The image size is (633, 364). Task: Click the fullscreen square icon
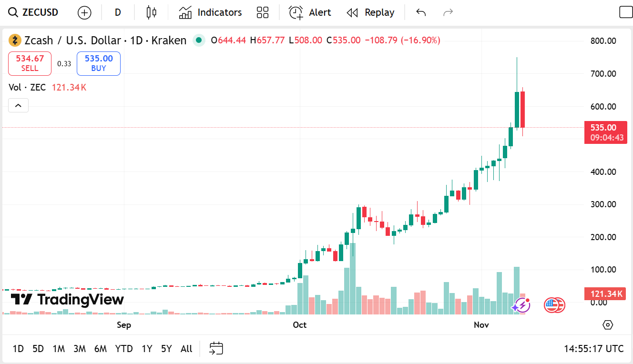(625, 12)
